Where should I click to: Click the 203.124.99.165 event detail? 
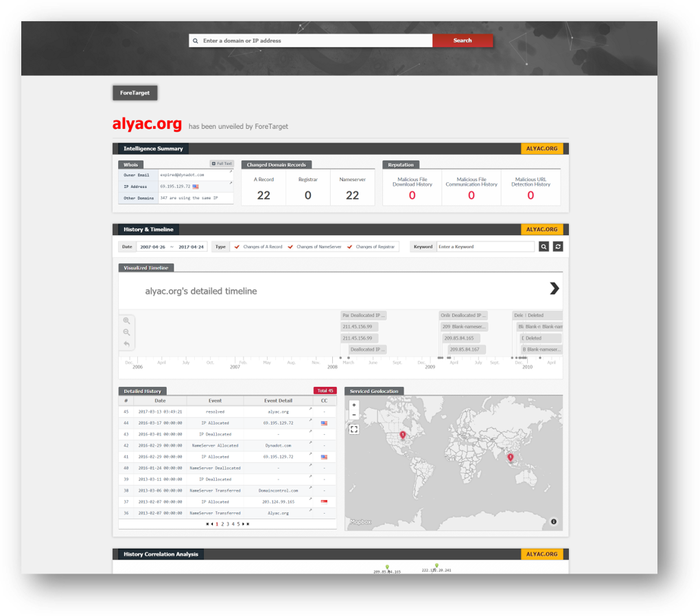point(278,501)
